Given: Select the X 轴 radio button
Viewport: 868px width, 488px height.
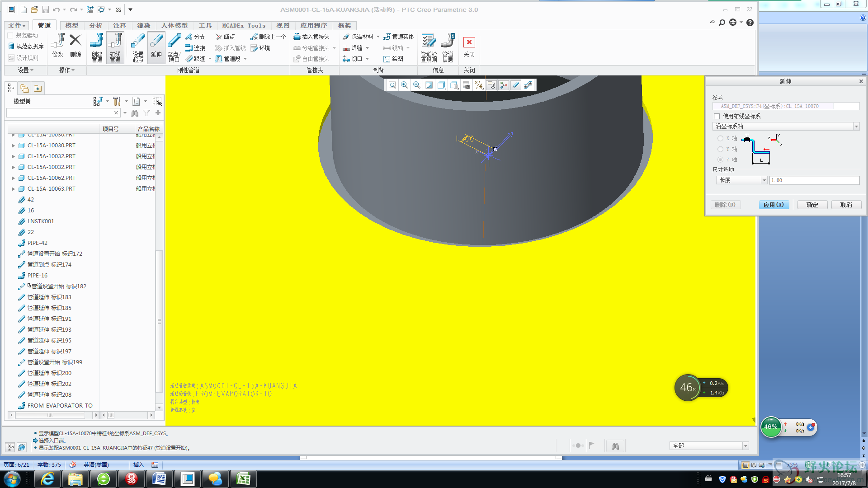Looking at the screenshot, I should pyautogui.click(x=720, y=138).
